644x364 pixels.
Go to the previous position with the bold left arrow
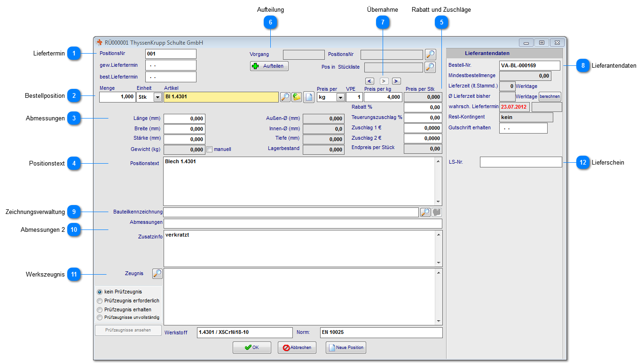point(370,81)
